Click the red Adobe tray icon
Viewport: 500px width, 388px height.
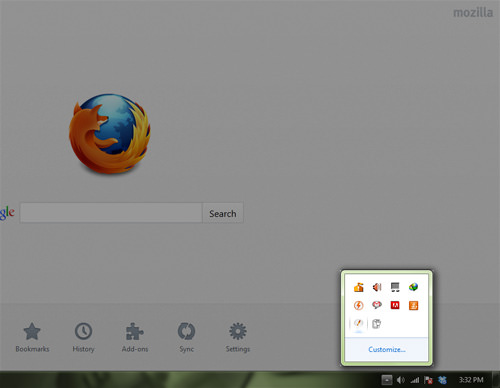pos(395,305)
